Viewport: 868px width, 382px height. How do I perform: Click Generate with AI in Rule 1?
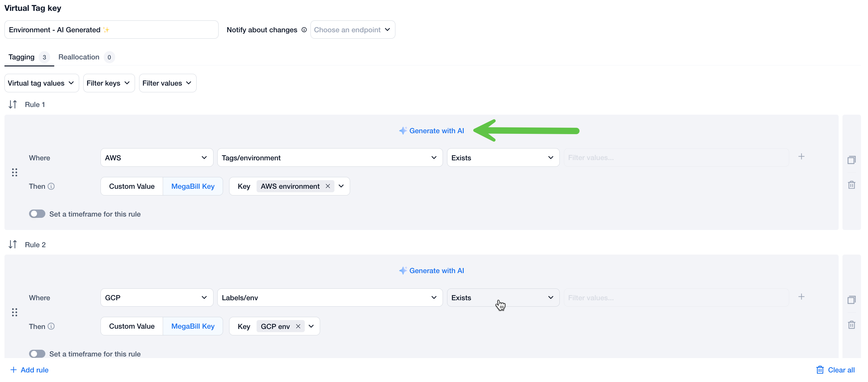[x=431, y=131]
